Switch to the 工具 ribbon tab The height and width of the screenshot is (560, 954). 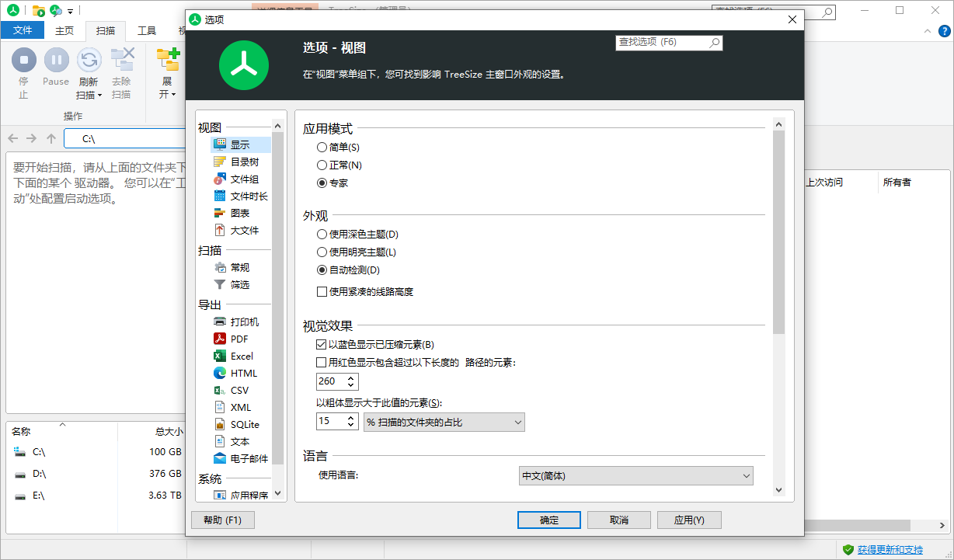(x=146, y=30)
